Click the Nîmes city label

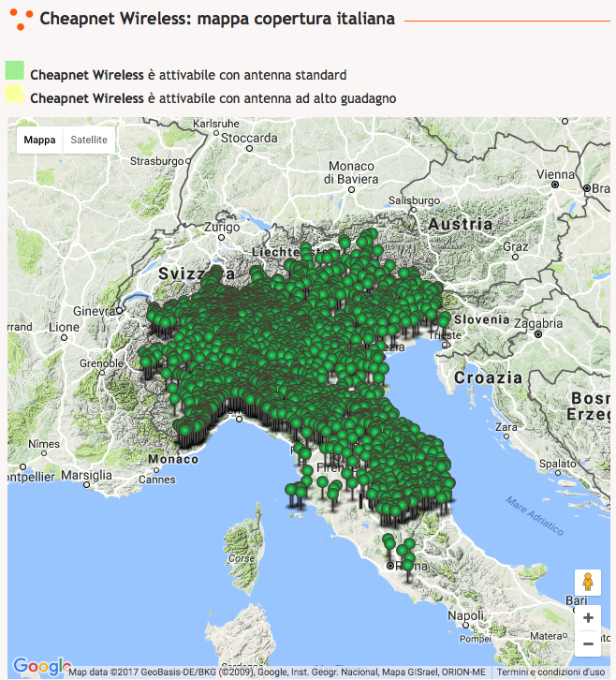[x=44, y=444]
